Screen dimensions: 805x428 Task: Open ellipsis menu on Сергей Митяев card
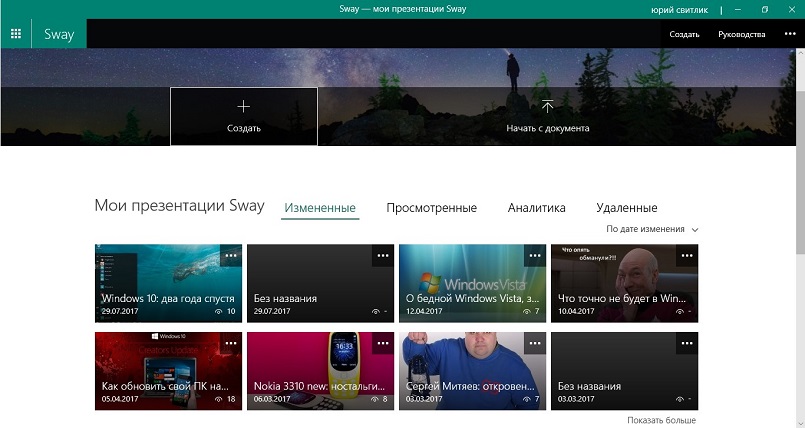pyautogui.click(x=535, y=343)
